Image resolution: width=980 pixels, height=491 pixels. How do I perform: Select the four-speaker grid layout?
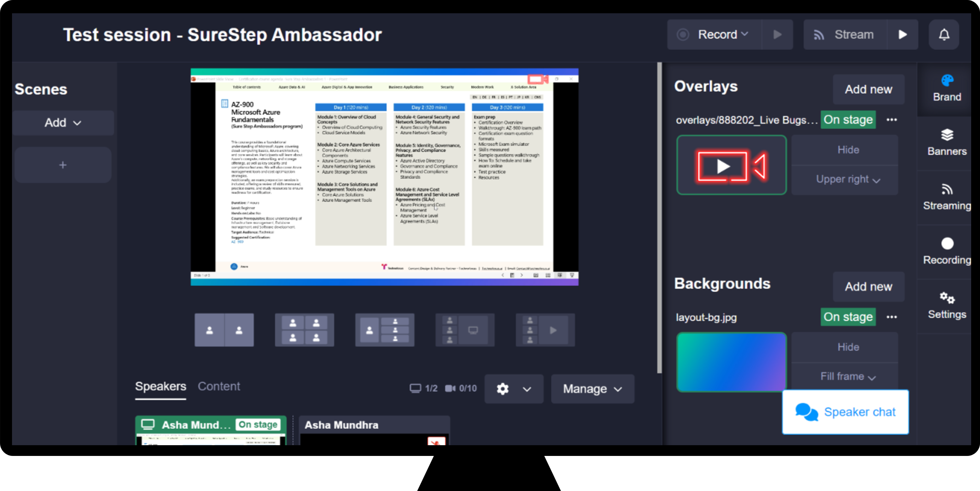click(x=304, y=330)
